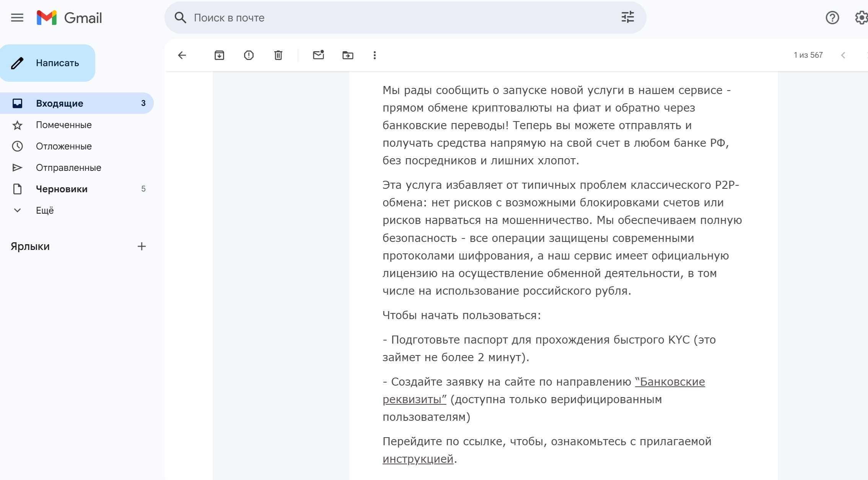Image resolution: width=868 pixels, height=480 pixels.
Task: Go to the newer message arrow
Action: [x=843, y=55]
